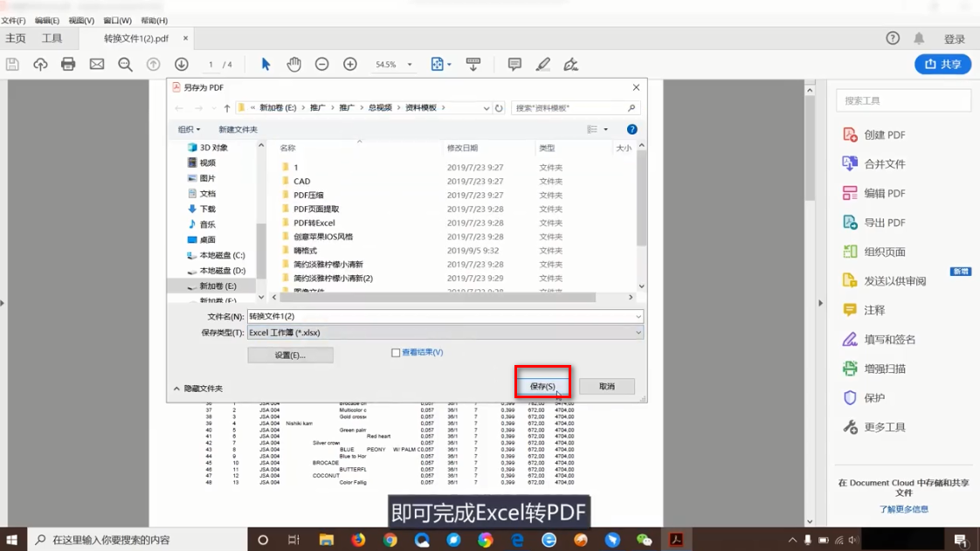The image size is (980, 551).
Task: Click the search magnifier icon in toolbar
Action: (x=125, y=65)
